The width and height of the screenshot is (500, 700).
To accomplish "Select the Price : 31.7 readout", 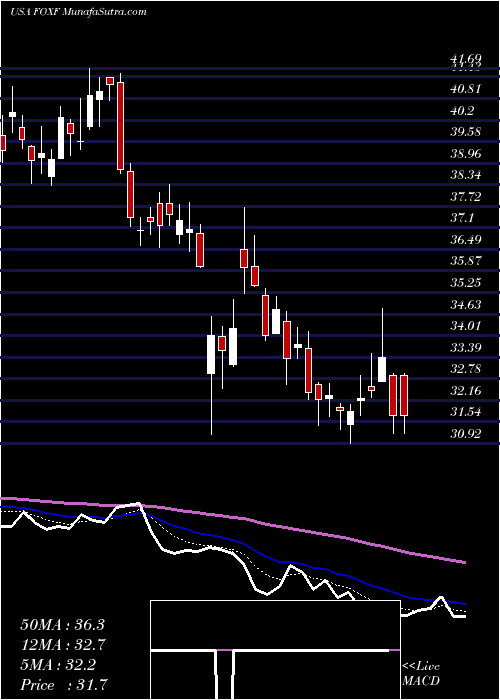I will tap(62, 685).
